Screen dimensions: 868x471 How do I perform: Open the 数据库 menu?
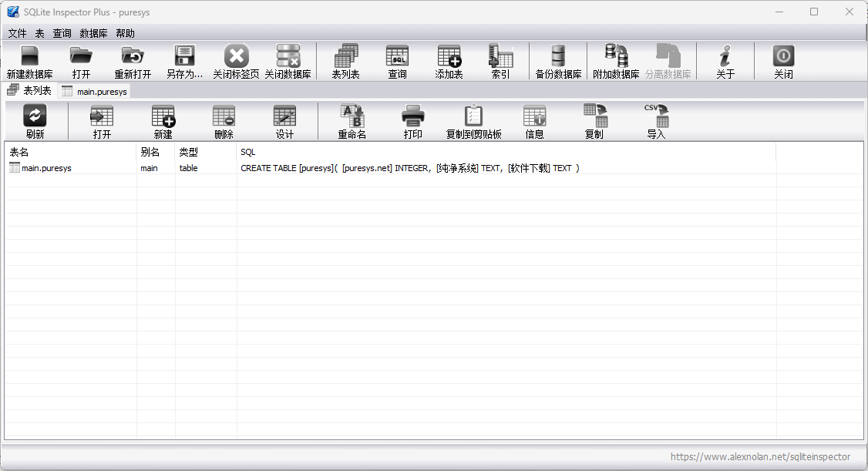[x=93, y=33]
